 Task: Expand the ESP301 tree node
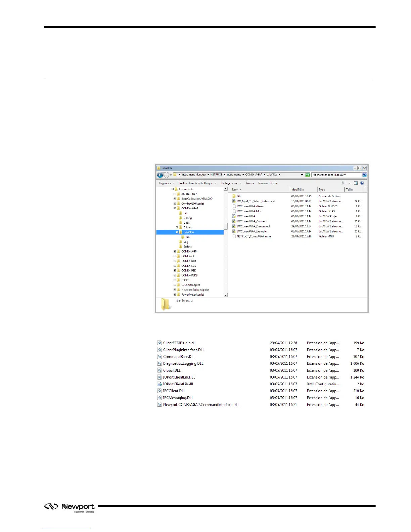pyautogui.click(x=175, y=280)
